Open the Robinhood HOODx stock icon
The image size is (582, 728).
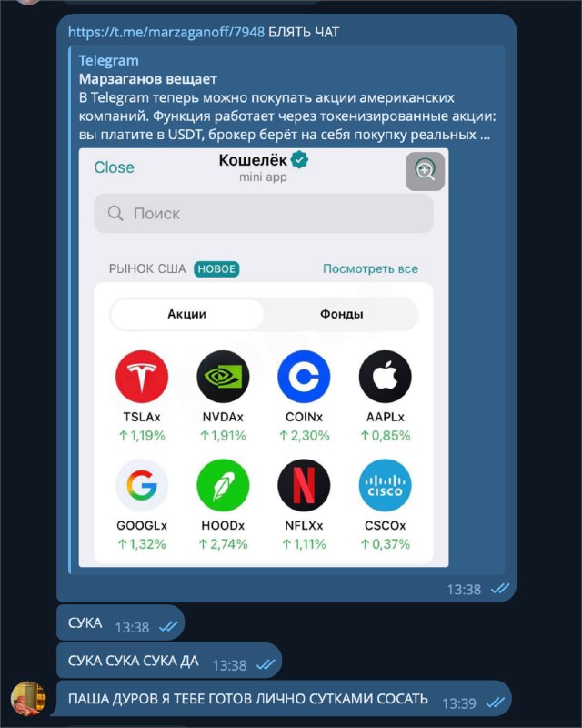pos(223,485)
